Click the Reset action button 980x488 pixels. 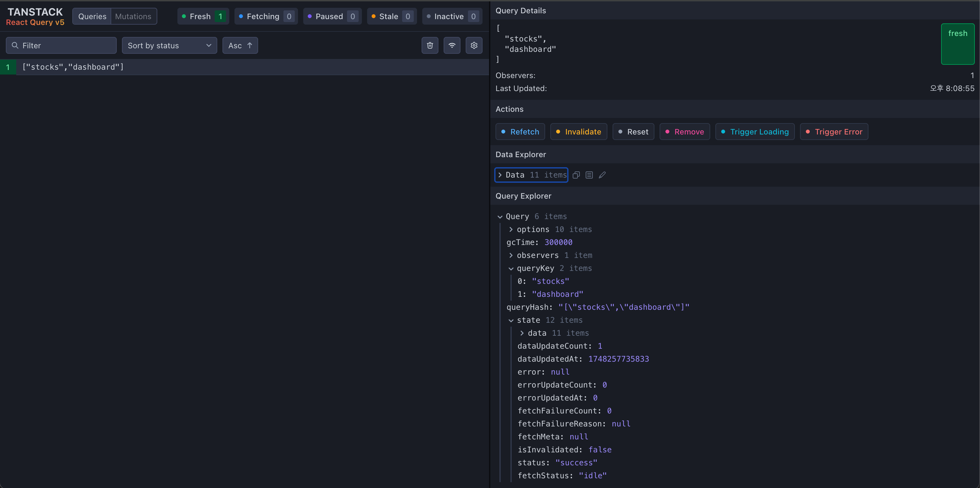click(x=633, y=132)
